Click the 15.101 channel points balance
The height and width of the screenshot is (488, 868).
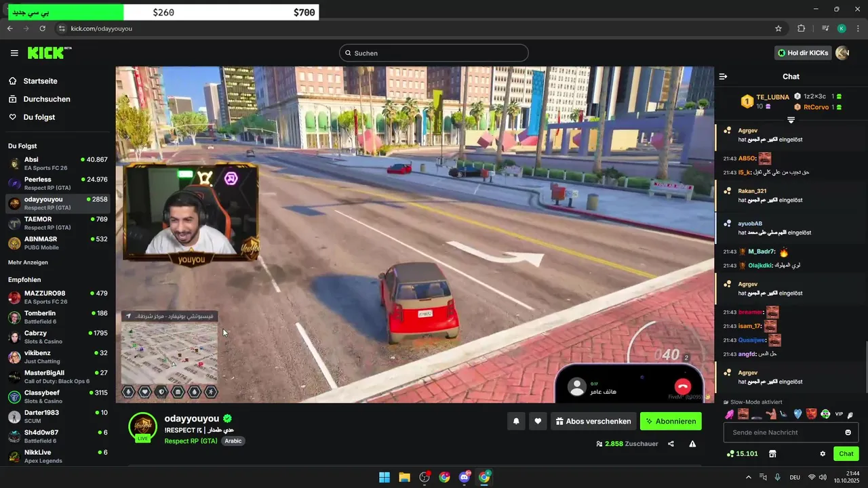(x=742, y=453)
